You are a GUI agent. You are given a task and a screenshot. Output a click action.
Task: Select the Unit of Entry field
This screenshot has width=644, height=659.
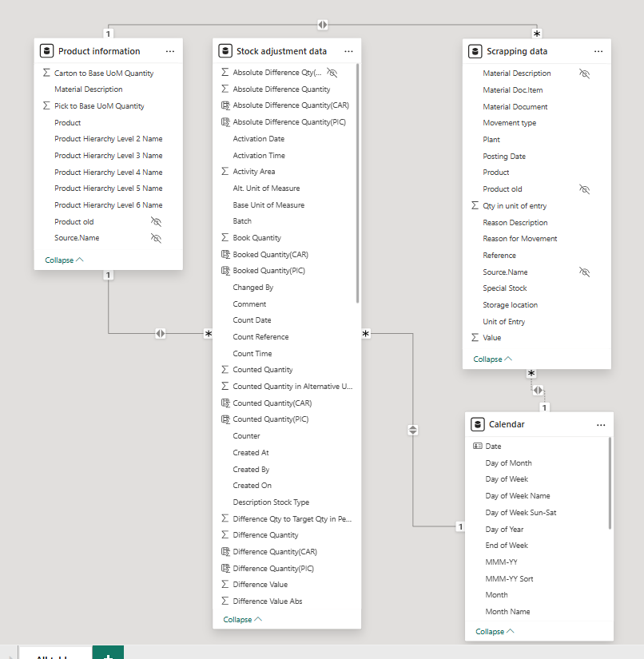tap(503, 322)
